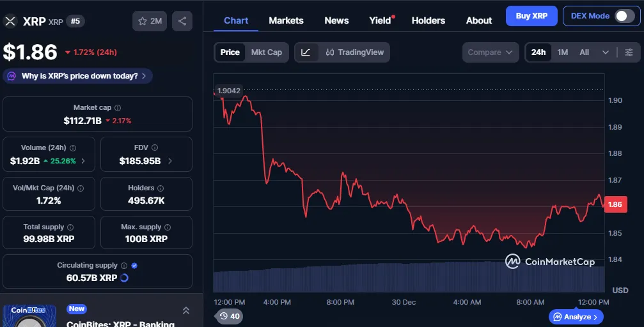Click the $185.95B FDV value

pos(140,161)
